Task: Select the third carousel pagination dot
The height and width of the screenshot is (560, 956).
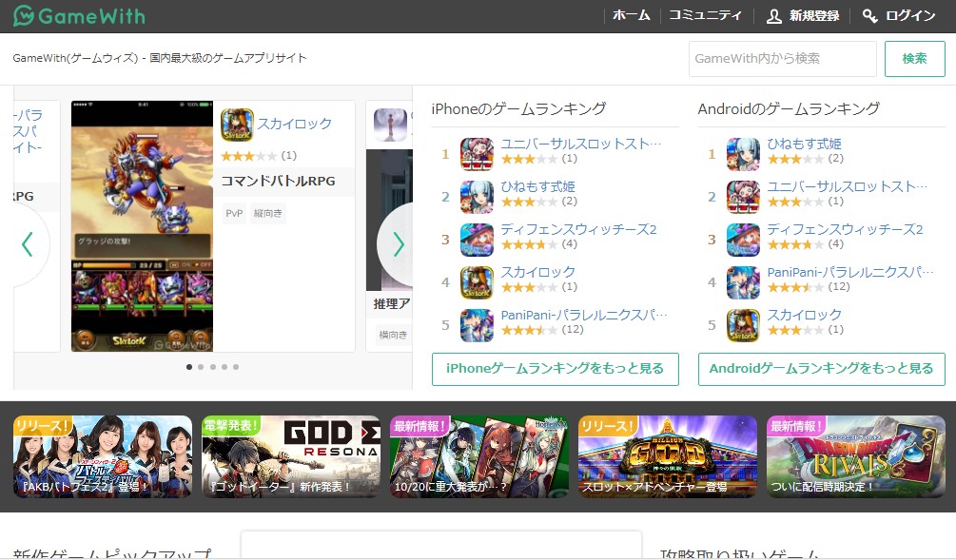Action: click(213, 367)
